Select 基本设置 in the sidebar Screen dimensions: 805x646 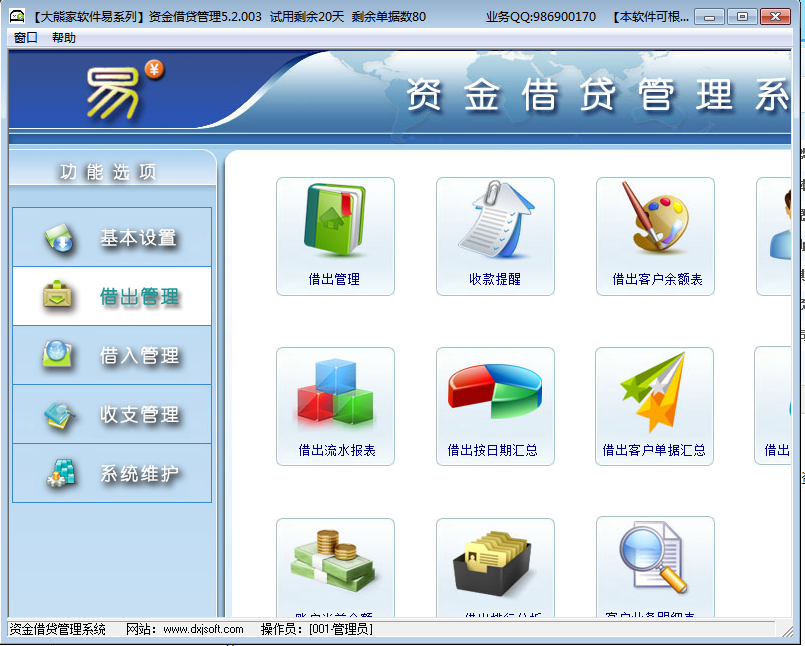[x=112, y=238]
